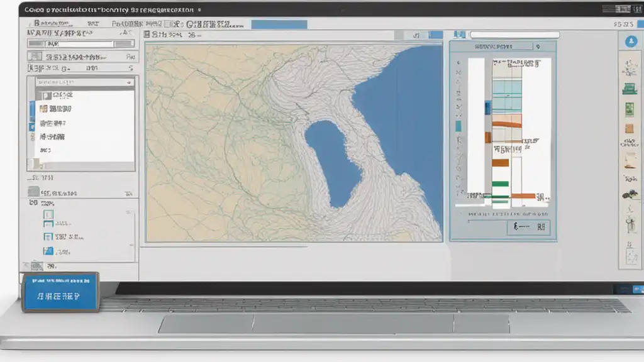
Task: Open the green stacked-layers icon in right sidebar
Action: point(629,88)
